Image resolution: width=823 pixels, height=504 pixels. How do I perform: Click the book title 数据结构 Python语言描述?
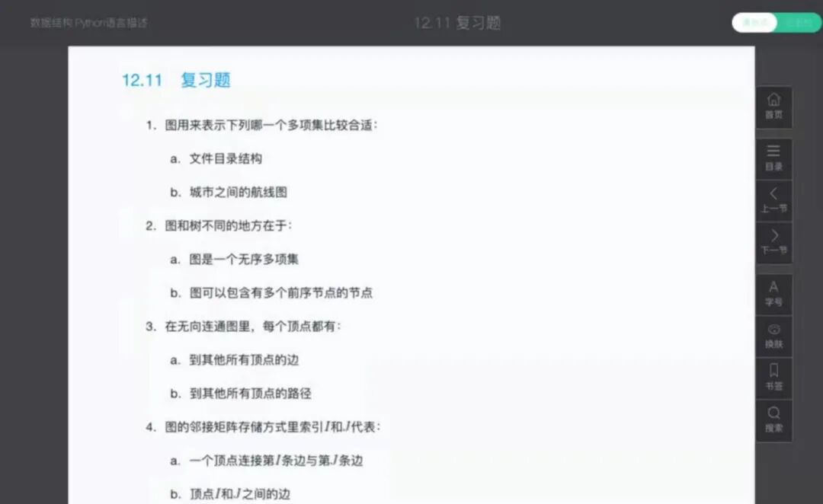[88, 23]
